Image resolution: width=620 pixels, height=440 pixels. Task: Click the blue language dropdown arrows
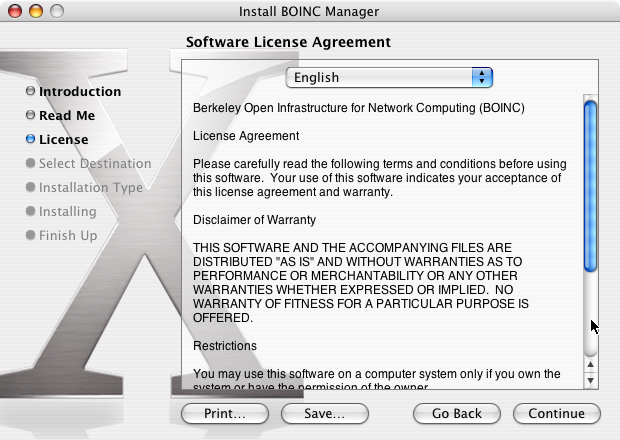(x=482, y=77)
